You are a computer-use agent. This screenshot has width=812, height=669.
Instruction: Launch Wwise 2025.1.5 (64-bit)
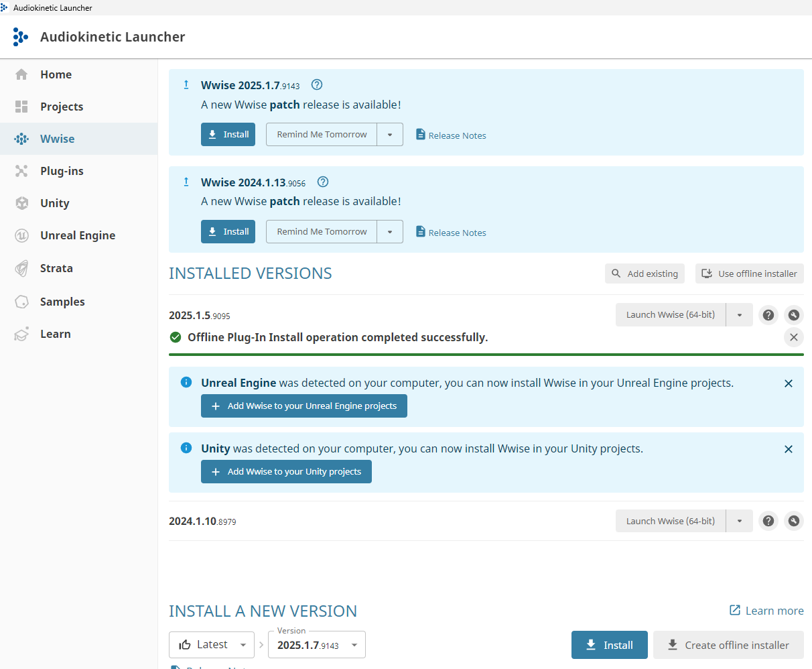point(671,314)
